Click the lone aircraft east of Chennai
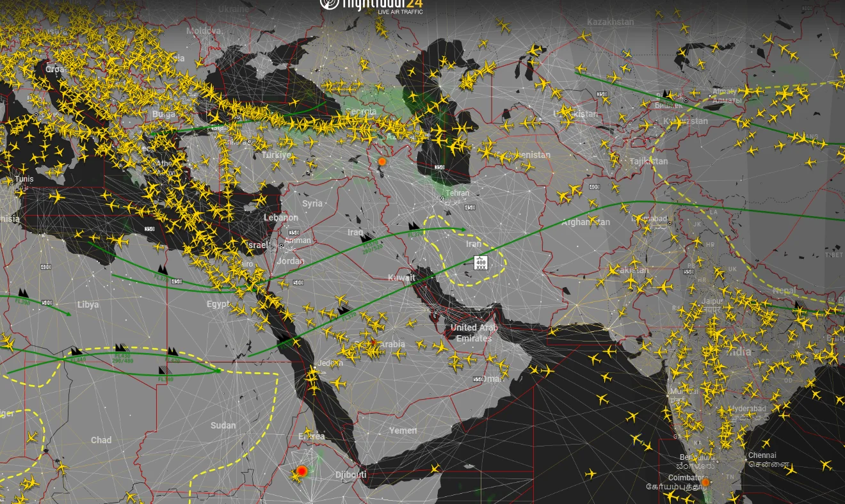This screenshot has height=504, width=845. point(825,465)
